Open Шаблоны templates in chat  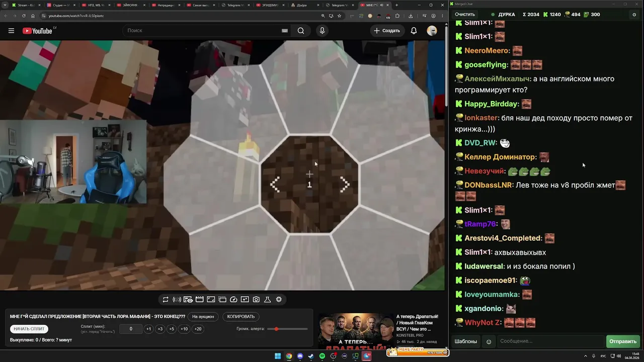pos(466,341)
